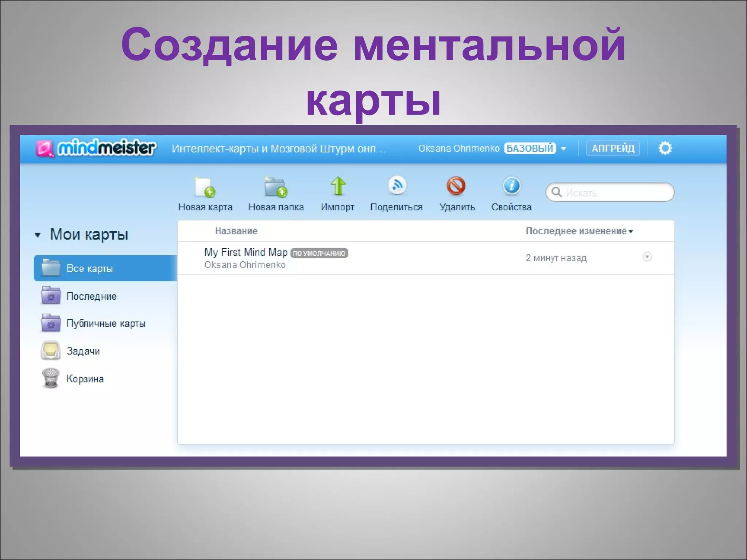
Task: Click the Поделиться share icon
Action: [x=397, y=185]
